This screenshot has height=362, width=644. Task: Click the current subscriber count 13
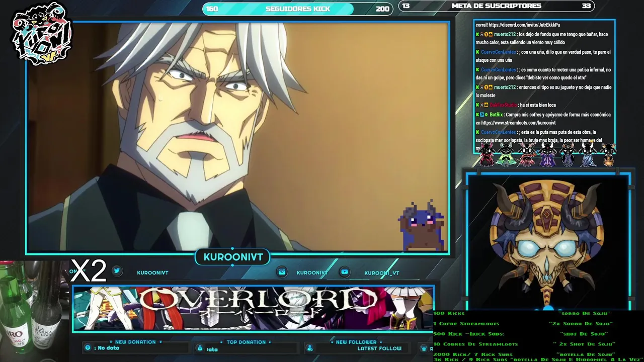406,6
